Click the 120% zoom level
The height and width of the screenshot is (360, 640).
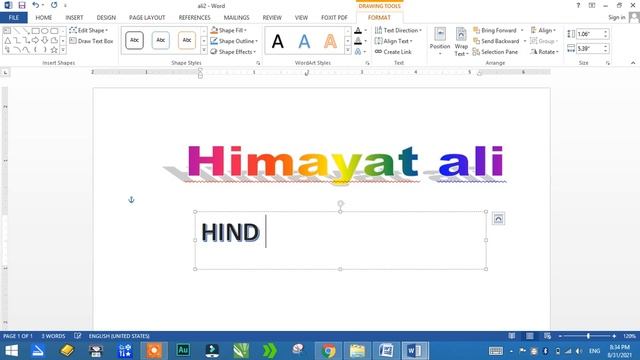pos(629,336)
